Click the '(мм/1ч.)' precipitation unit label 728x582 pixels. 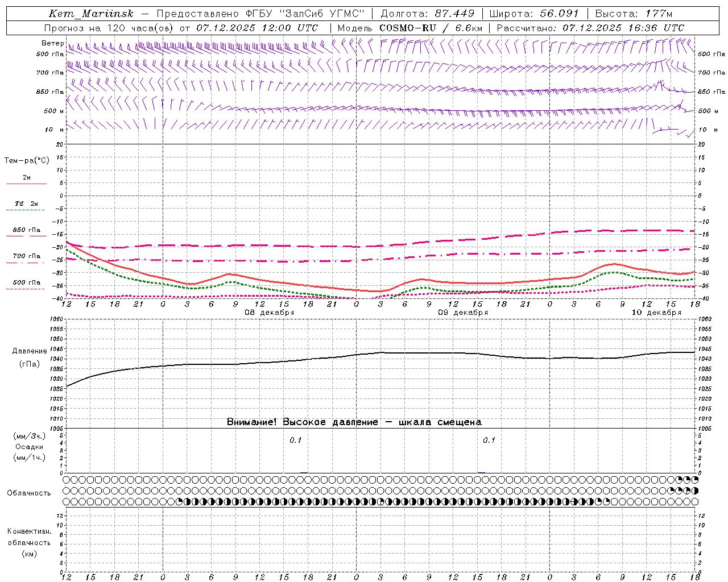click(x=30, y=458)
